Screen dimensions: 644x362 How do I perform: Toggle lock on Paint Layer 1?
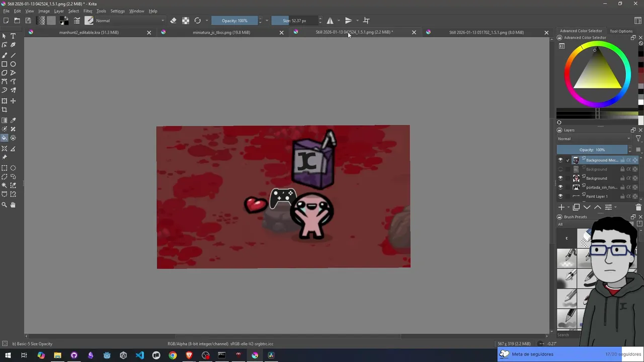coord(622,197)
